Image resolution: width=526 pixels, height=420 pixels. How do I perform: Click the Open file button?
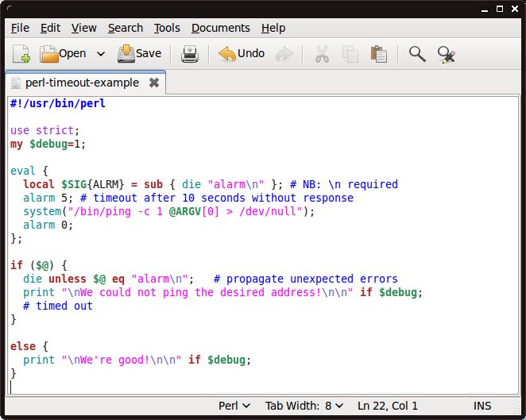[63, 54]
